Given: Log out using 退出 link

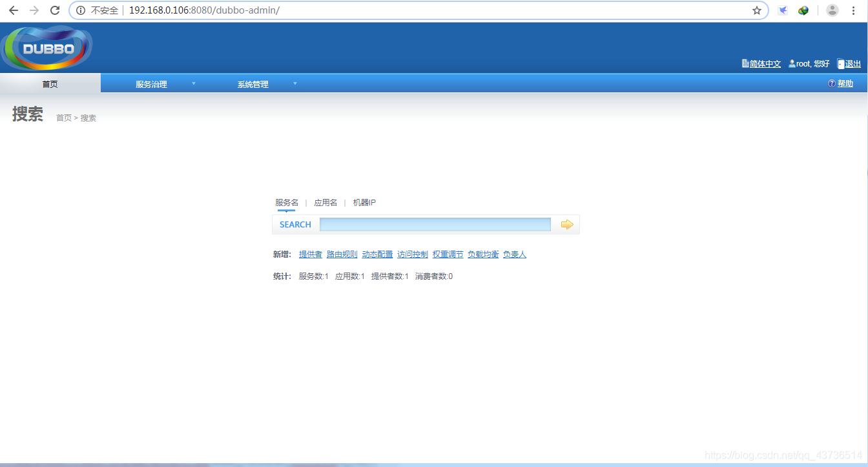Looking at the screenshot, I should [x=853, y=64].
